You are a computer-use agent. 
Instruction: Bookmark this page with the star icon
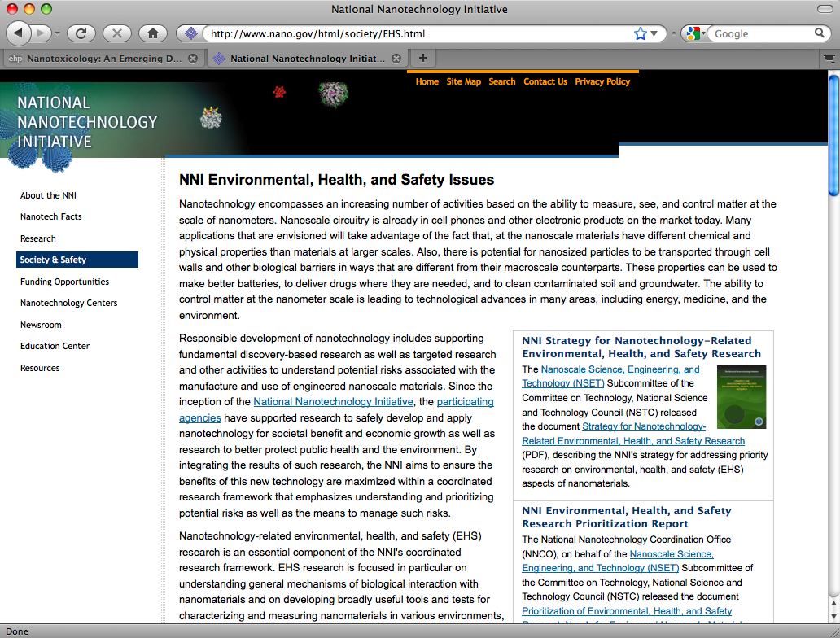pos(641,33)
